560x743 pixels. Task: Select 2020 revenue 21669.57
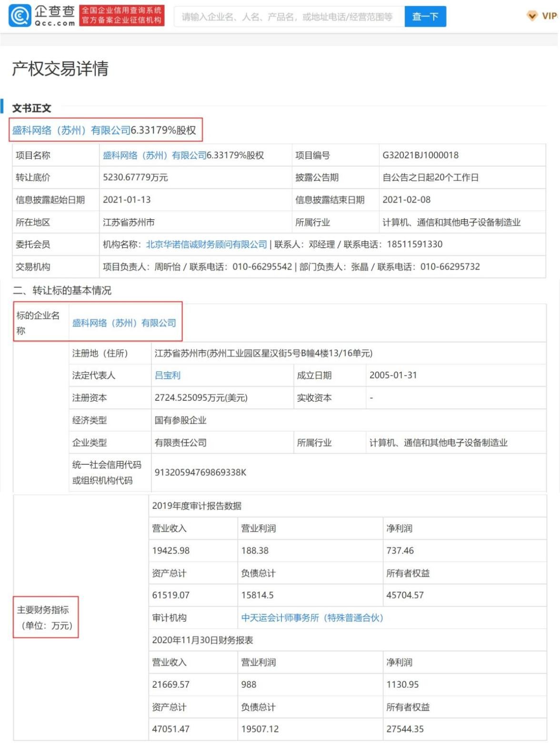point(170,685)
